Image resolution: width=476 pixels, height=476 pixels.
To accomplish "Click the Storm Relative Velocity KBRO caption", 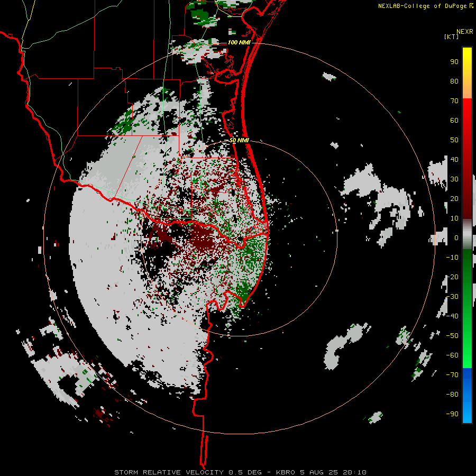I will [240, 472].
